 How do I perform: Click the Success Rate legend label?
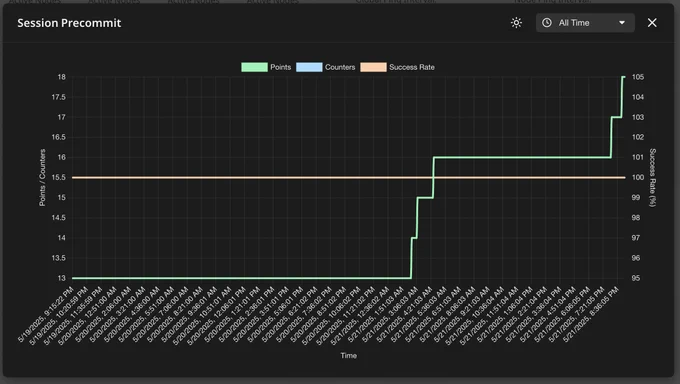pos(412,67)
